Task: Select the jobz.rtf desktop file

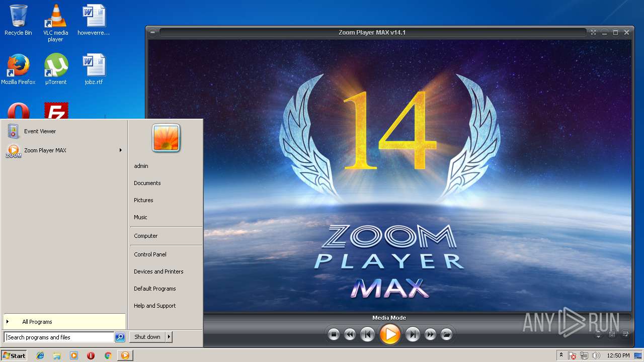Action: pos(94,69)
